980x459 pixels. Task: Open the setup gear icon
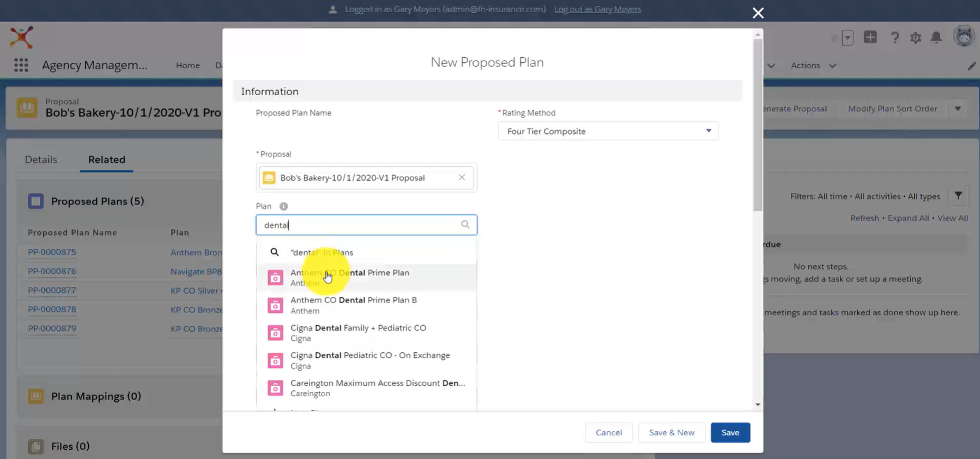coord(915,38)
